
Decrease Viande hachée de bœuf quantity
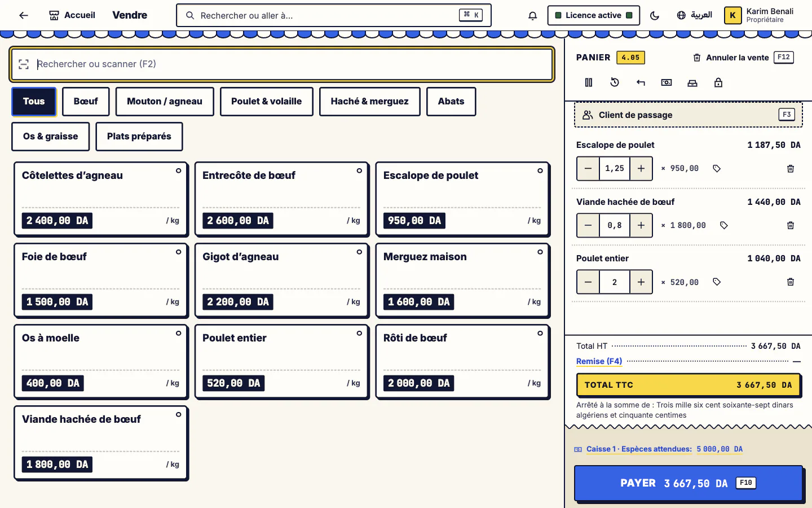(x=588, y=225)
